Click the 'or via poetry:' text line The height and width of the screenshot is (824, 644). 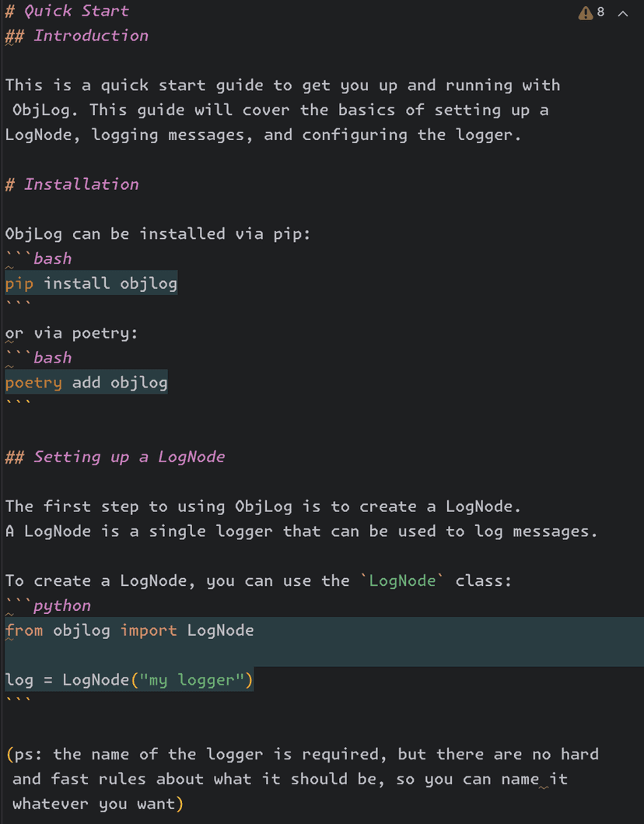(x=71, y=333)
